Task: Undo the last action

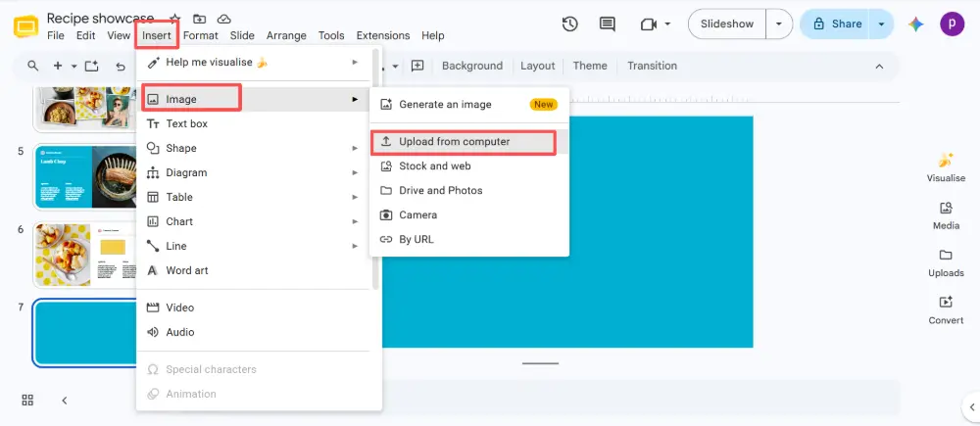Action: click(121, 67)
